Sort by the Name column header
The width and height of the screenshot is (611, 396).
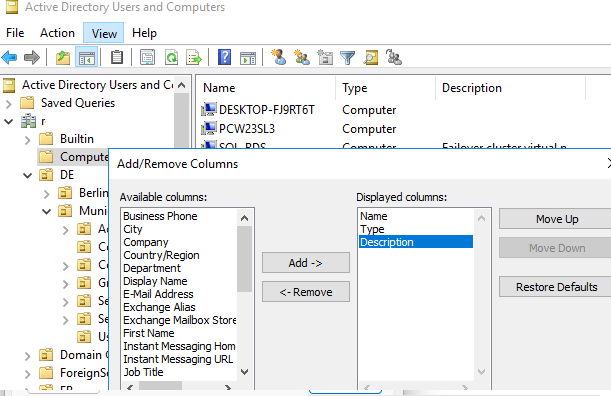pyautogui.click(x=267, y=88)
